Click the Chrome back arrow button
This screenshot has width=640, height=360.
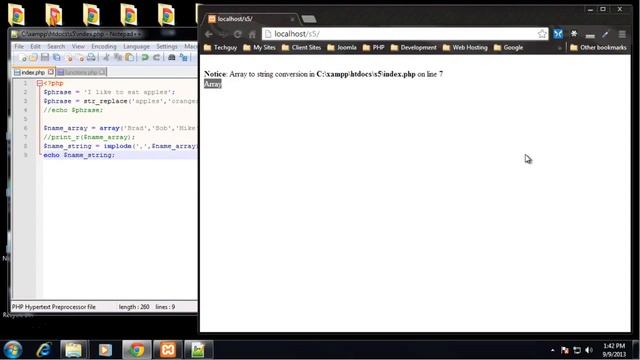click(209, 34)
